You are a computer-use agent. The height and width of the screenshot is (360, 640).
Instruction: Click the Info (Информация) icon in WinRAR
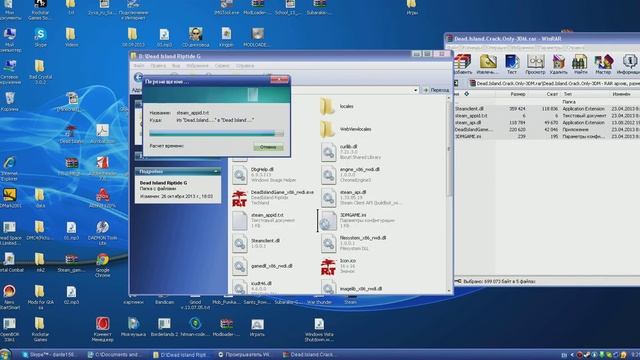click(629, 64)
